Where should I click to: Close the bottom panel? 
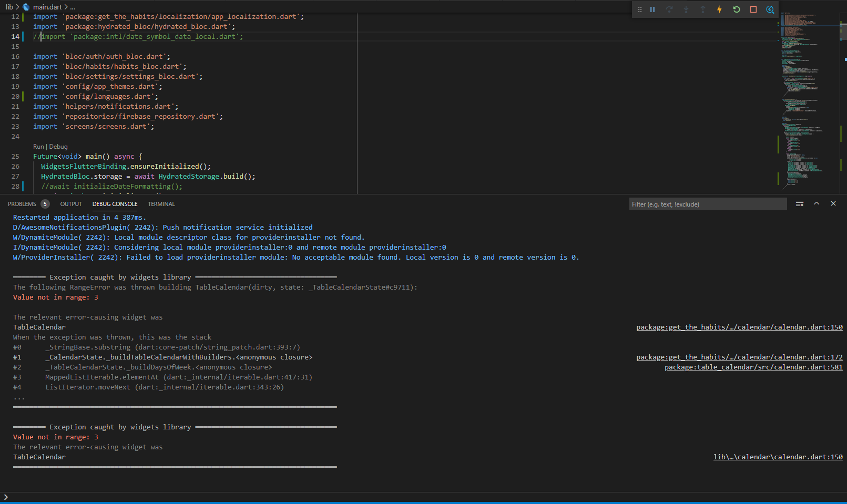833,204
